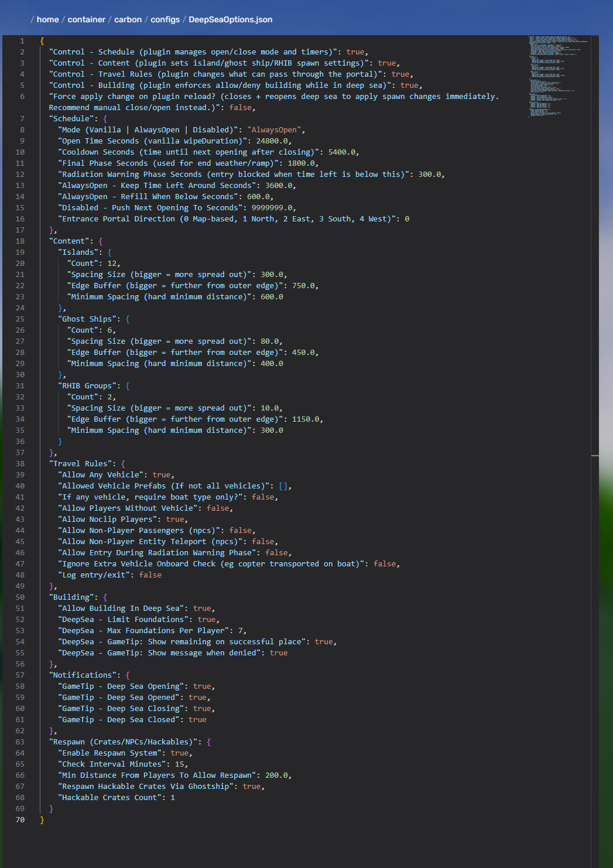Viewport: 613px width, 868px height.
Task: Open the home breadcrumb link
Action: coord(47,19)
